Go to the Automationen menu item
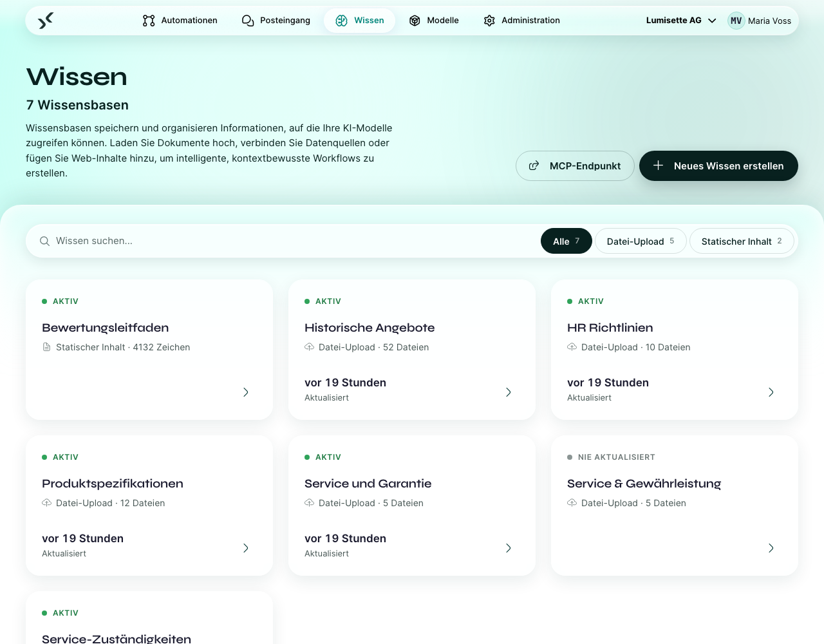This screenshot has height=644, width=824. 180,21
